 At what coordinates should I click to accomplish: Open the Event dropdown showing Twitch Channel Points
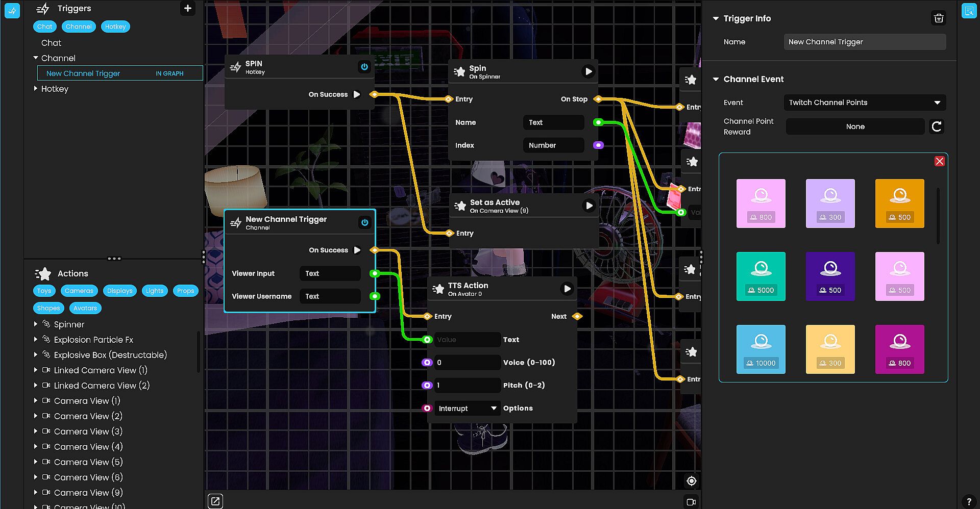tap(864, 103)
